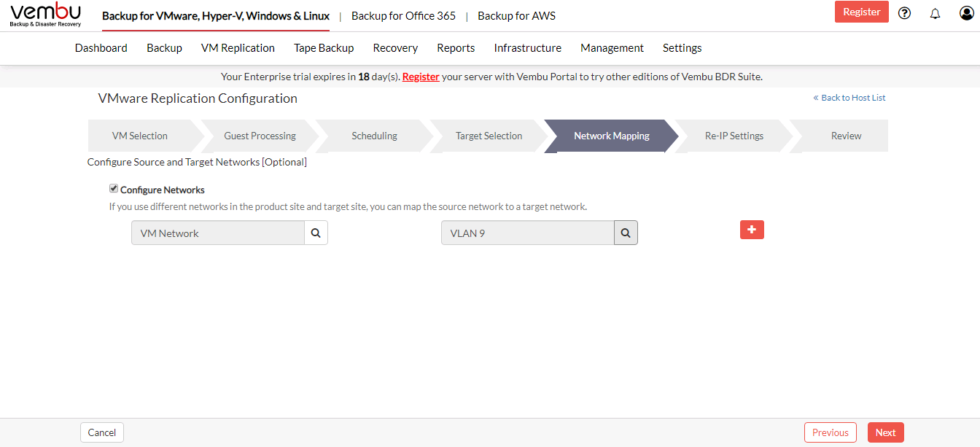Search source networks next to VM Network
The image size is (980, 447).
pos(316,233)
